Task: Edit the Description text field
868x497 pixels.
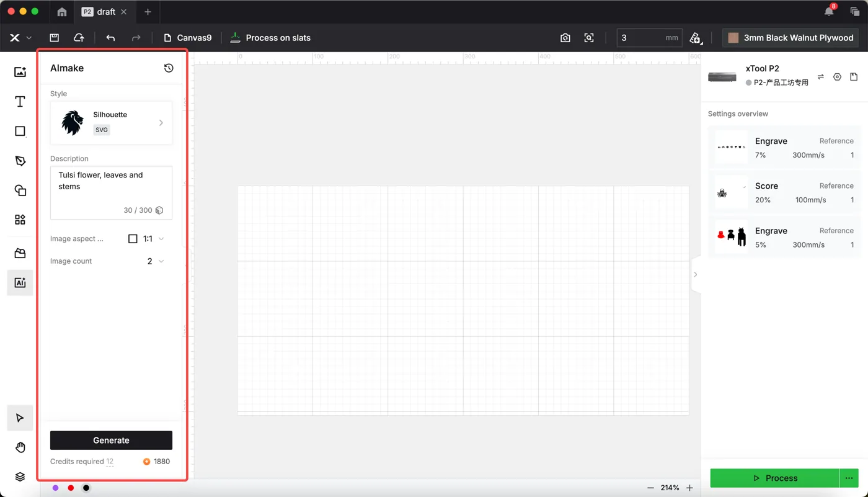Action: (111, 192)
